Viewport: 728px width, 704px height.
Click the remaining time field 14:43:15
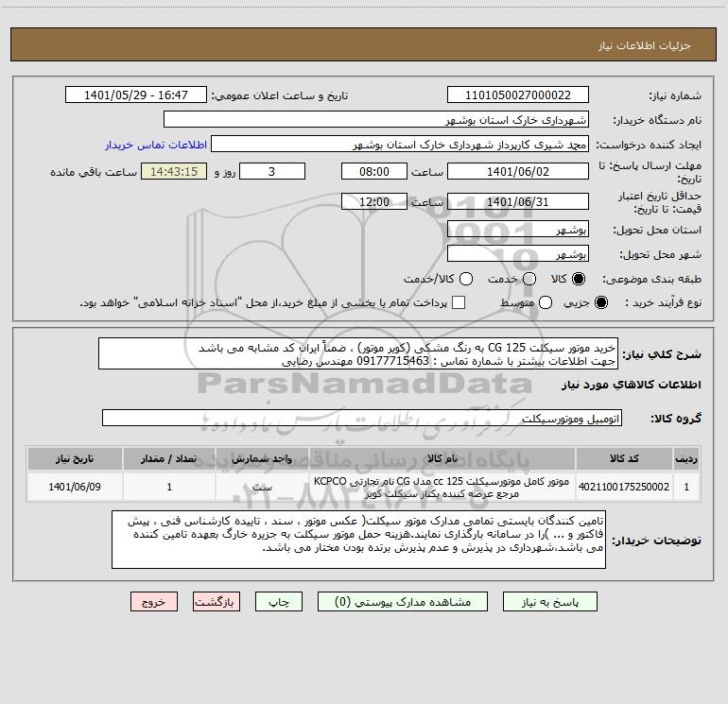174,171
